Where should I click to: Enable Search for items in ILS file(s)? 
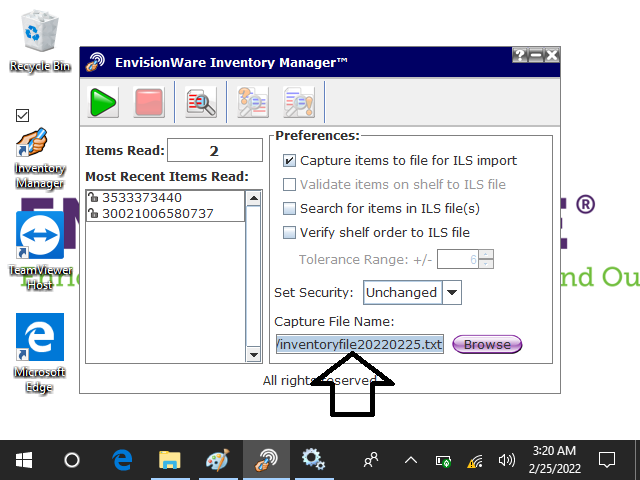289,209
